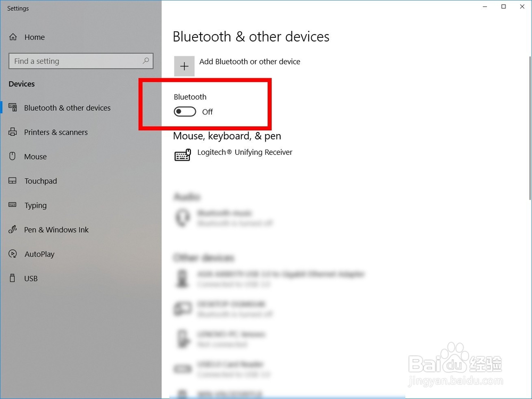Select the Printers & scanners icon
The image size is (532, 399).
click(12, 132)
